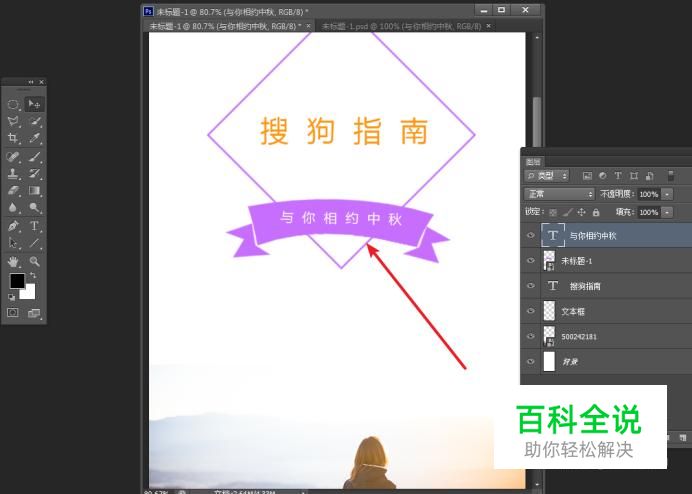Lock image pixels with brush icon

568,212
